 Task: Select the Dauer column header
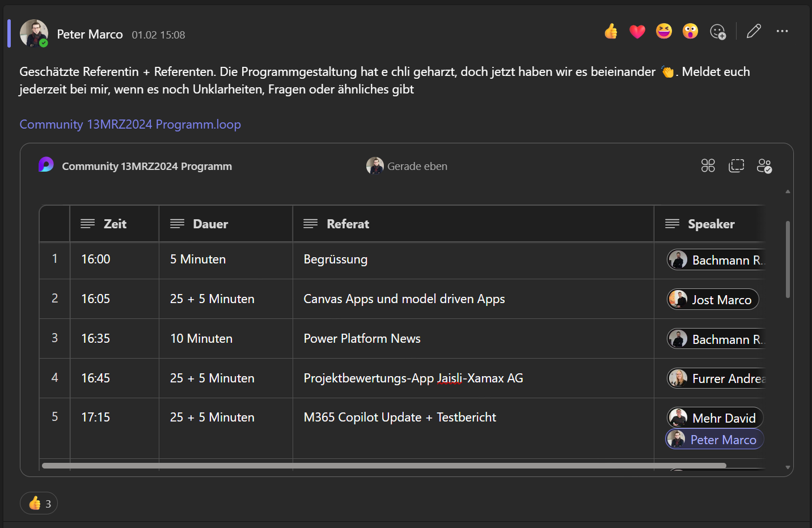(x=226, y=224)
